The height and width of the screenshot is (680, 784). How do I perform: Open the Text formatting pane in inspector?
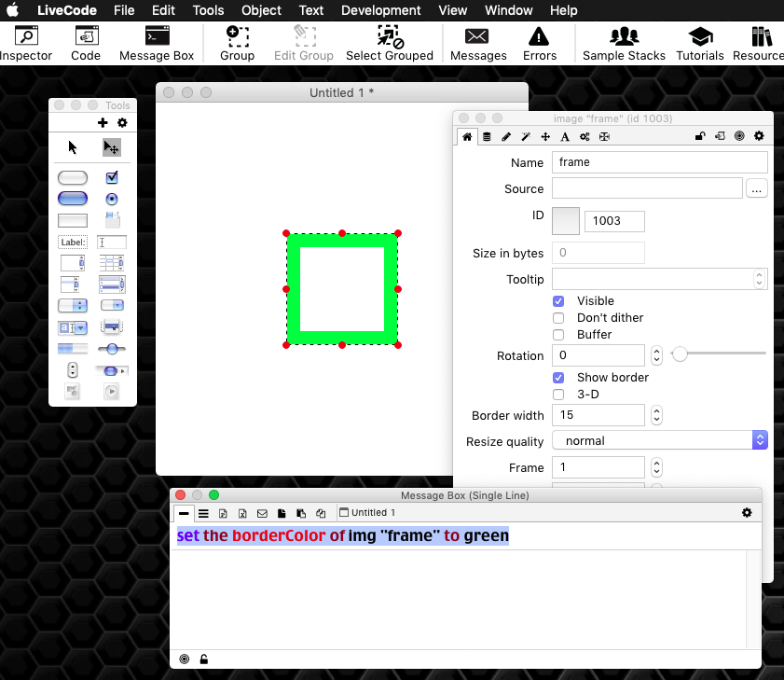(565, 137)
